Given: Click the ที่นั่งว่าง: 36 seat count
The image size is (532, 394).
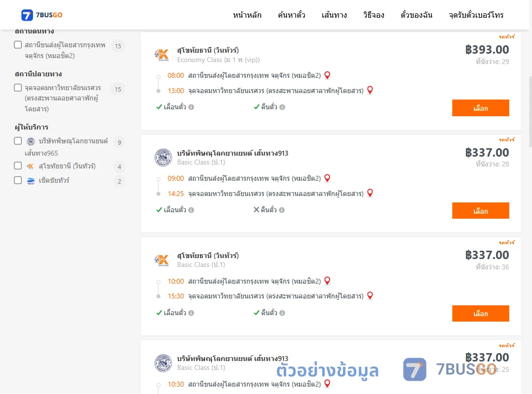Looking at the screenshot, I should (492, 267).
